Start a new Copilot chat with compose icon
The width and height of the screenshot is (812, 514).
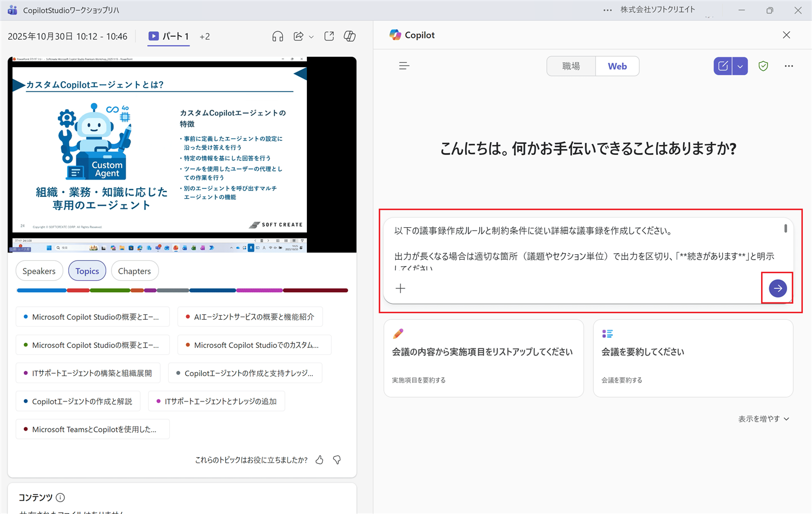tap(722, 65)
